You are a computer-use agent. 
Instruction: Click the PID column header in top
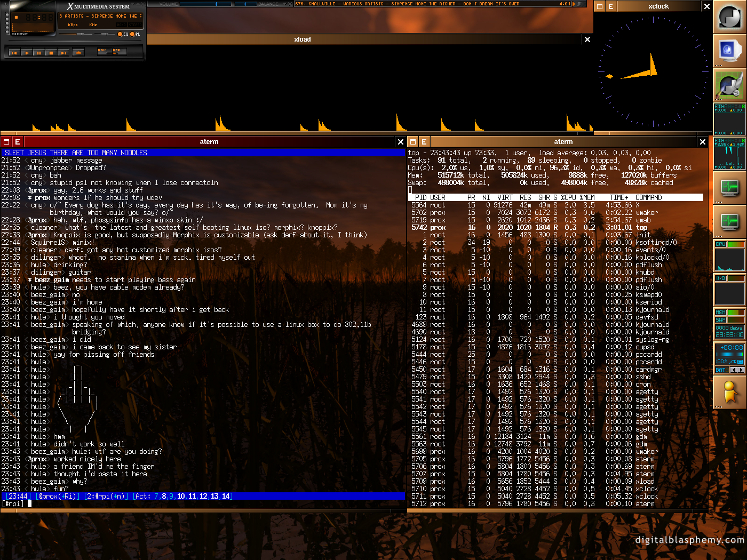421,197
